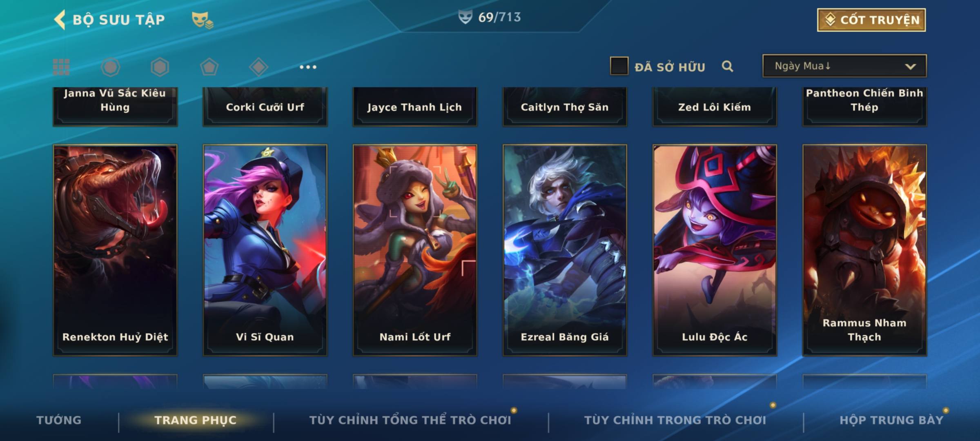
Task: Select the diamond rarity filter icon
Action: tap(258, 67)
